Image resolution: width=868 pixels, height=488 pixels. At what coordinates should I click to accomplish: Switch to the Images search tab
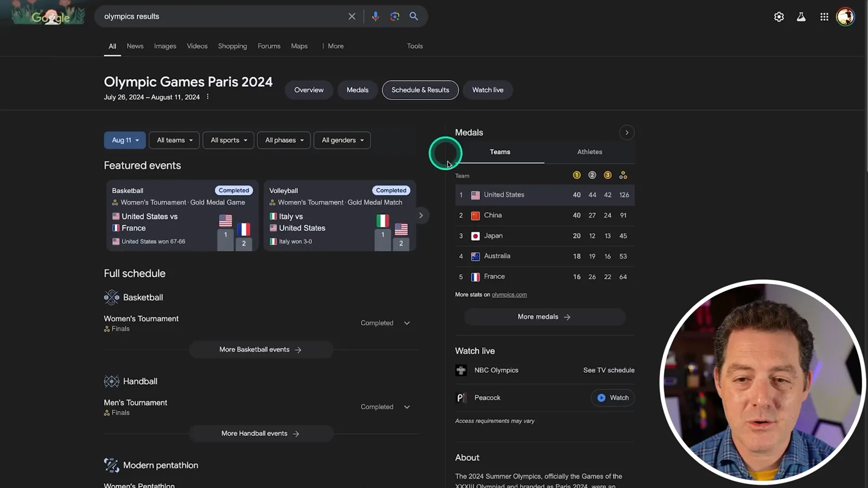click(x=165, y=46)
